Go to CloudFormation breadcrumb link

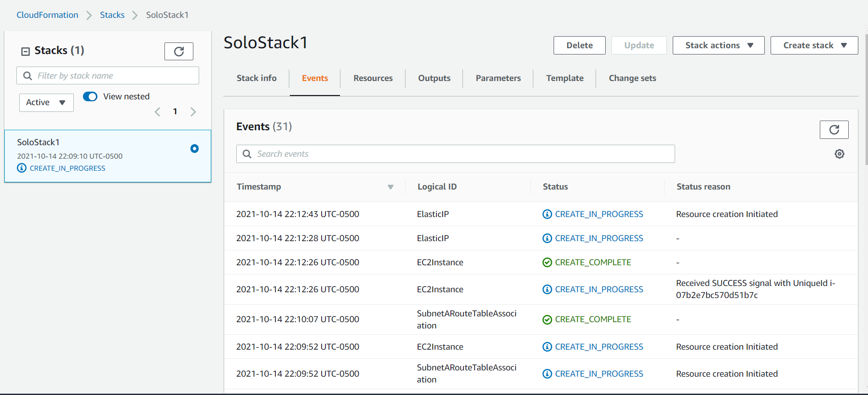point(47,15)
